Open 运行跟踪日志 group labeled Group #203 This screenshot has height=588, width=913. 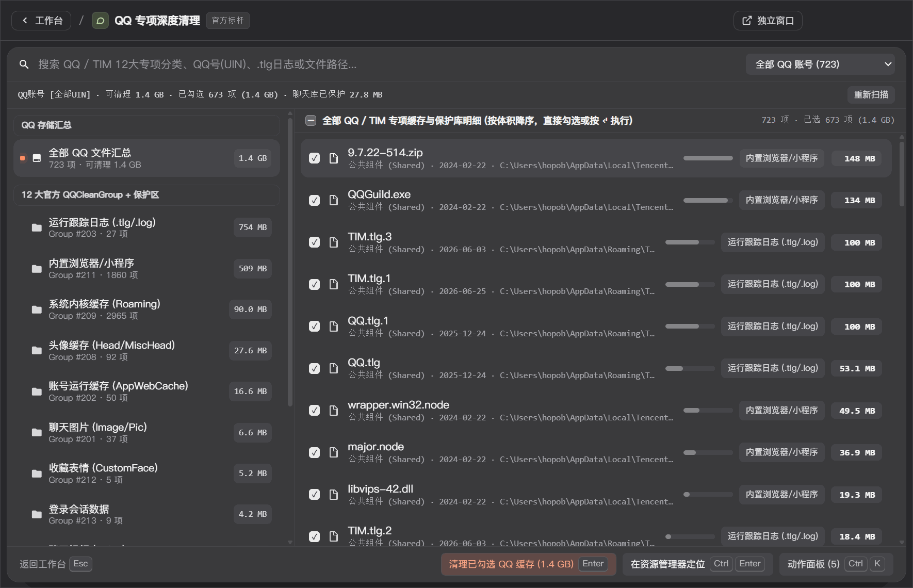coord(146,227)
